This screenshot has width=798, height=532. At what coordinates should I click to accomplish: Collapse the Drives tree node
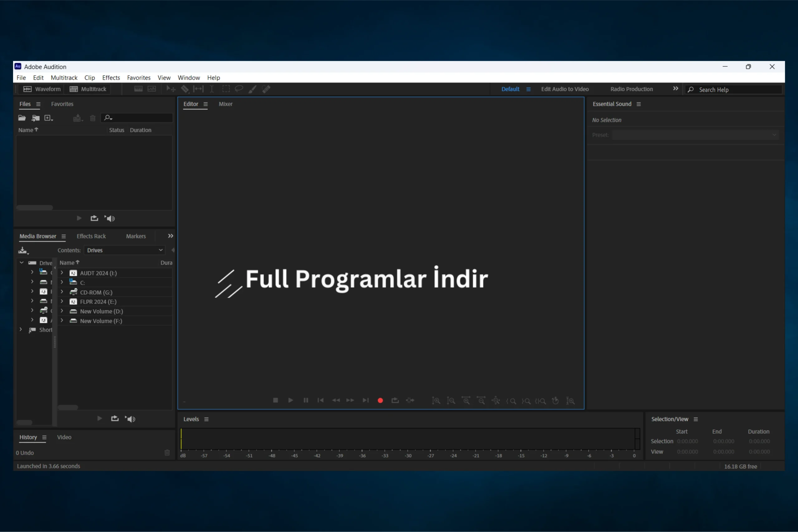click(22, 263)
